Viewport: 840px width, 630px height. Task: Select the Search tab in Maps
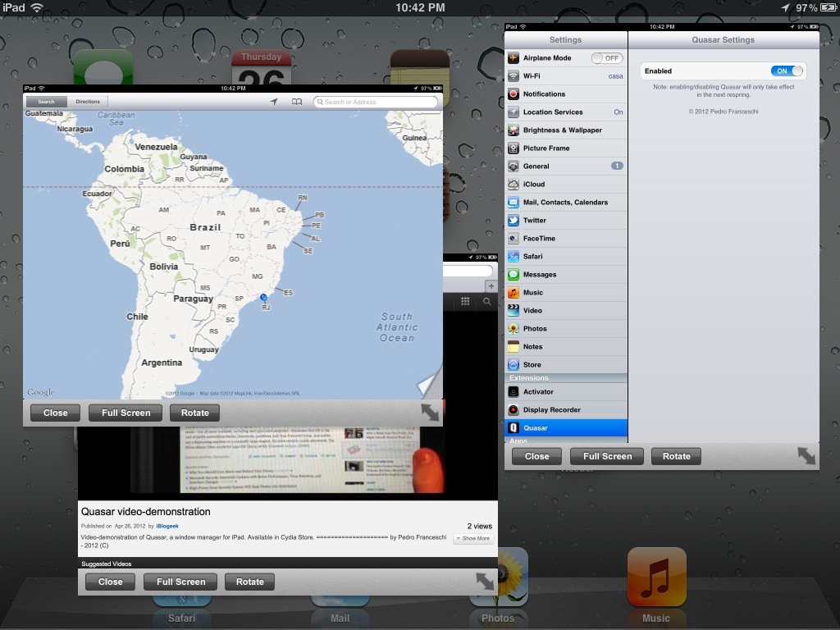(x=46, y=102)
